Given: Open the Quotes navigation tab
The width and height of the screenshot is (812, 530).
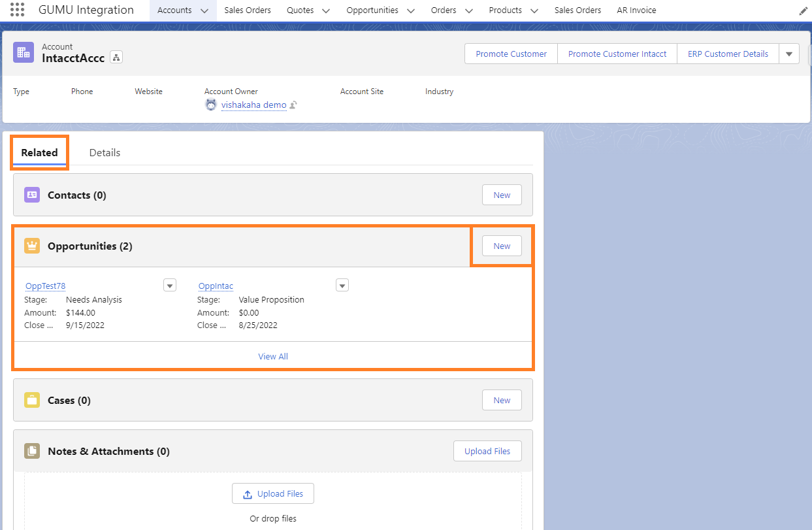Looking at the screenshot, I should tap(300, 10).
